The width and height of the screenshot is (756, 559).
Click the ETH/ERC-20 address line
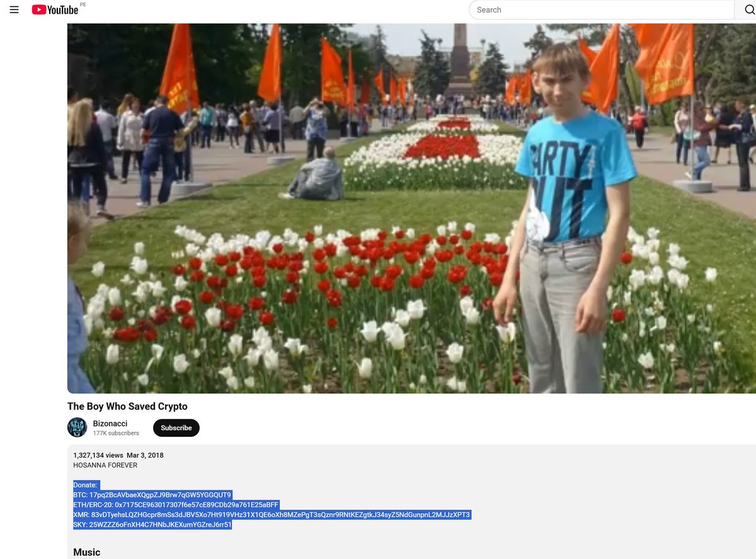[x=176, y=505]
